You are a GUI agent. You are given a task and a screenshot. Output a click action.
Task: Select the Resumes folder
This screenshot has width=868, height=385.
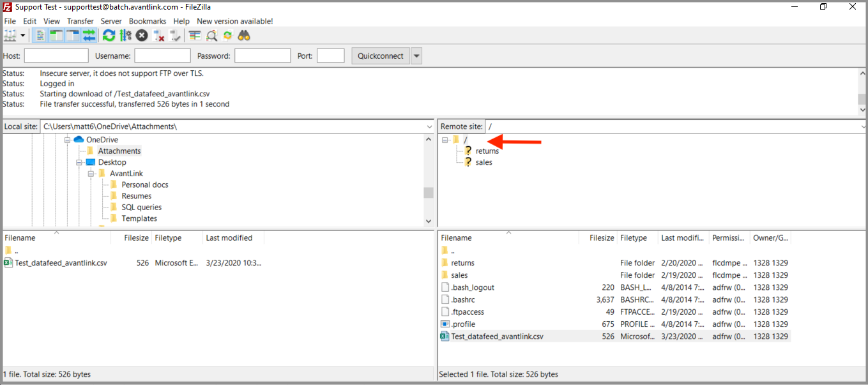137,196
